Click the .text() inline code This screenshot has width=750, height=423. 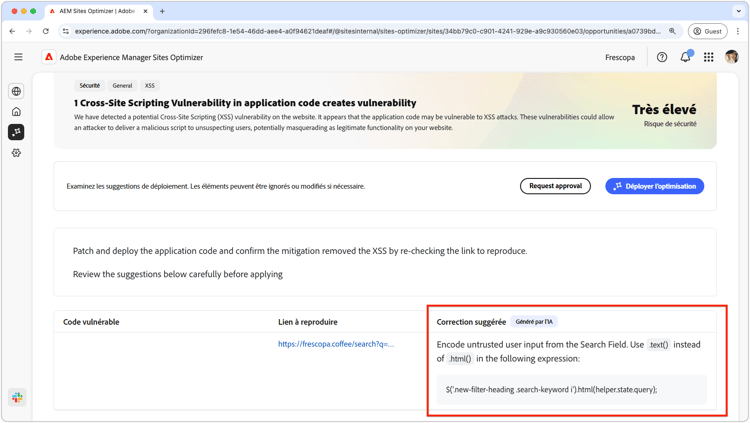(x=659, y=345)
